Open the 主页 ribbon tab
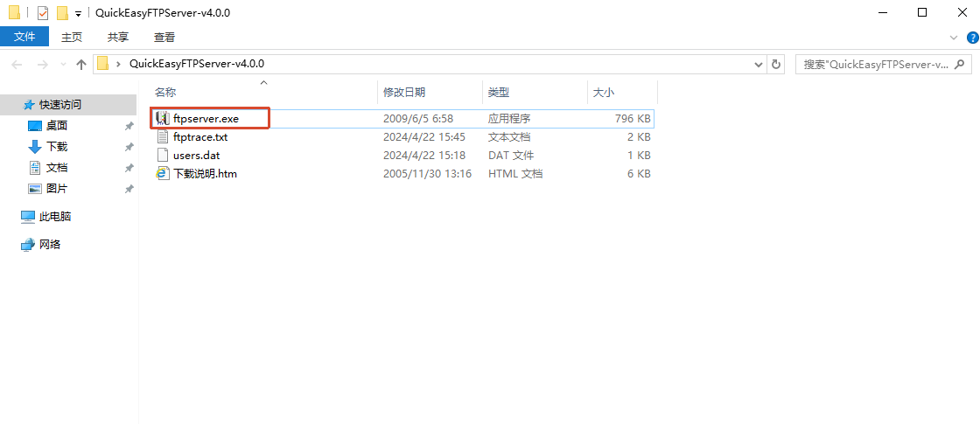Screen dimensions: 980x424 coord(72,37)
